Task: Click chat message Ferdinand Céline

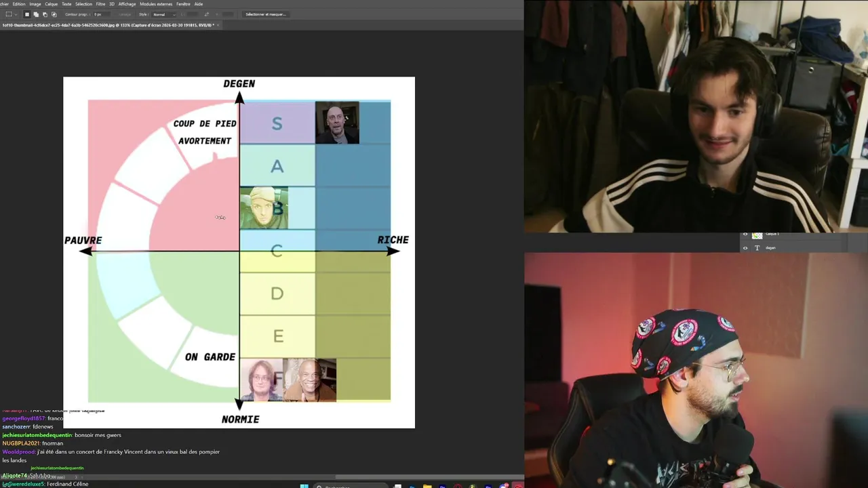Action: 67,484
